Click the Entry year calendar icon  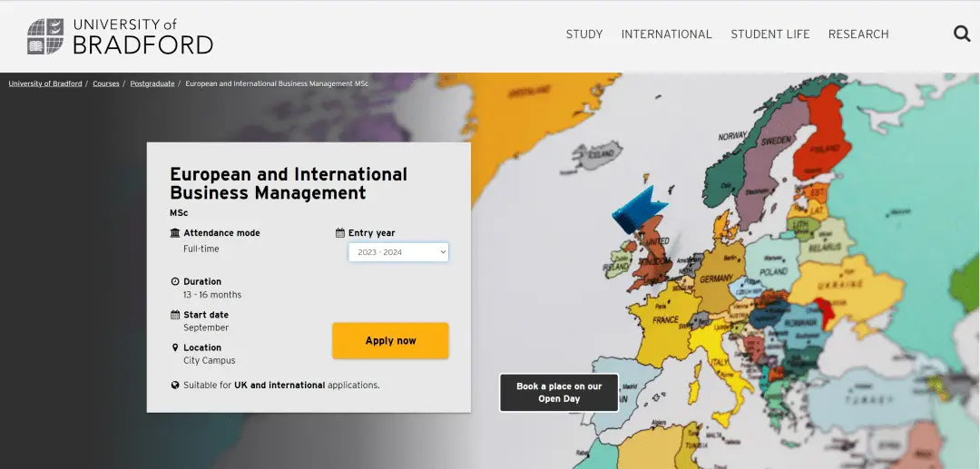340,233
